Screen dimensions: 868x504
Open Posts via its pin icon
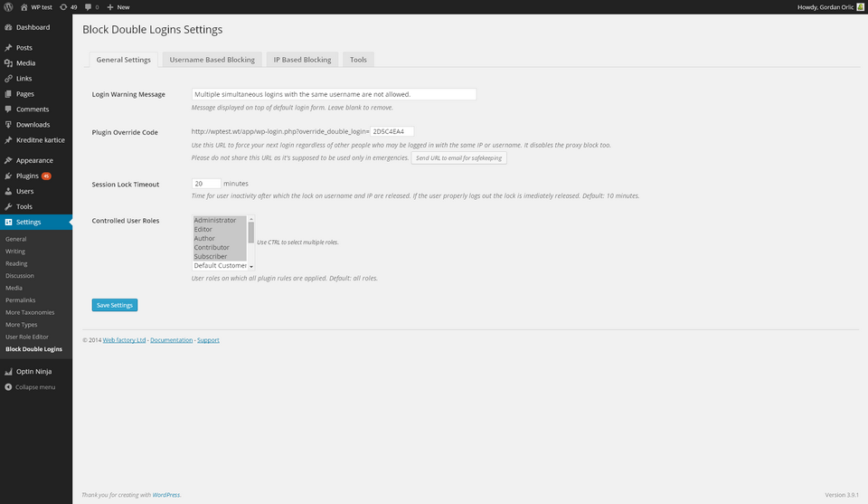(8, 48)
